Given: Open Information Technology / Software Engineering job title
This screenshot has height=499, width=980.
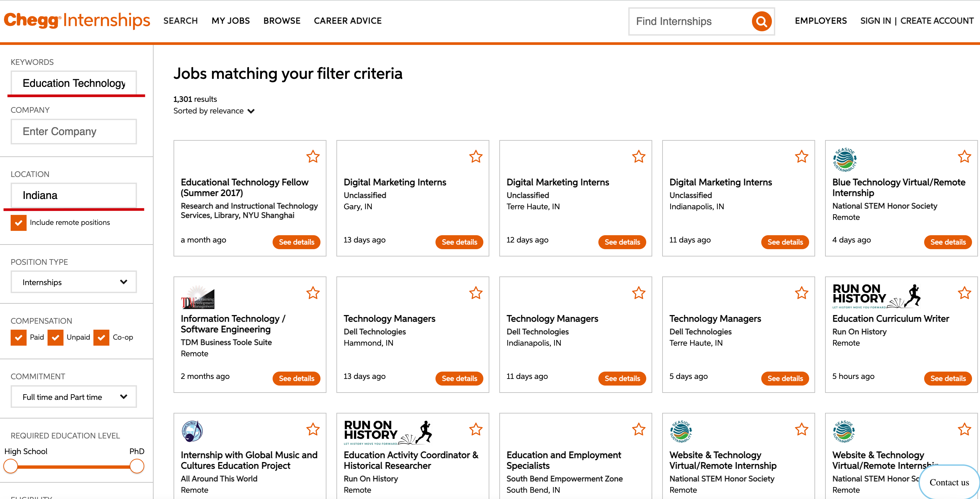Looking at the screenshot, I should click(x=233, y=324).
